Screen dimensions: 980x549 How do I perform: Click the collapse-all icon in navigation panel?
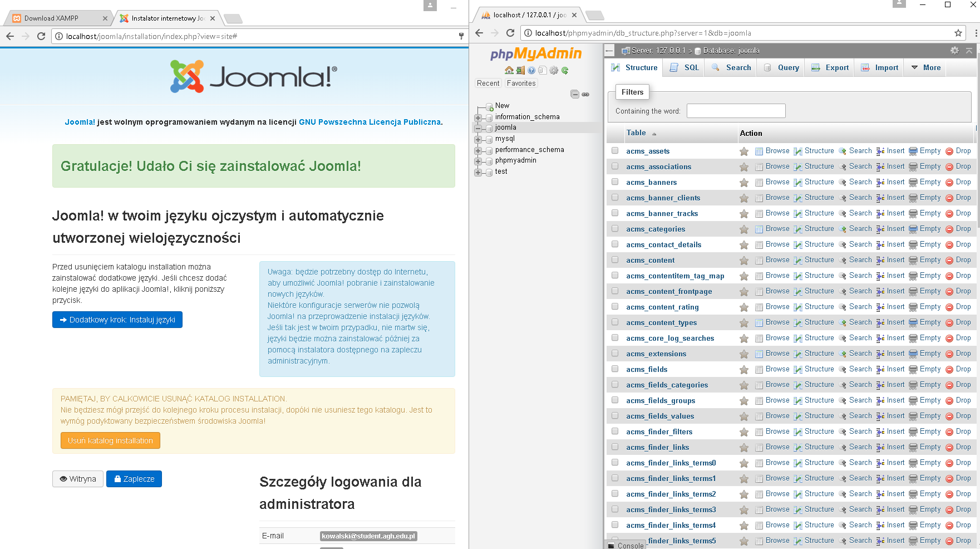pyautogui.click(x=575, y=94)
